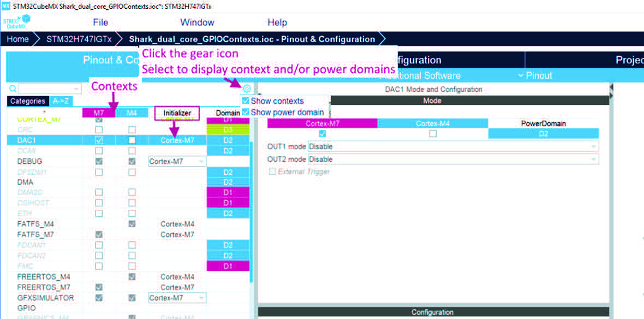Check the M7 box for DAC1

(99, 140)
